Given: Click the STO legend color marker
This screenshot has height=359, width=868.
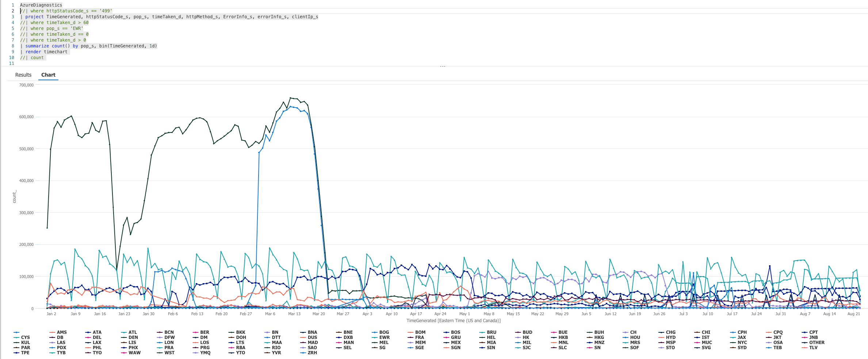Looking at the screenshot, I should pyautogui.click(x=661, y=348).
